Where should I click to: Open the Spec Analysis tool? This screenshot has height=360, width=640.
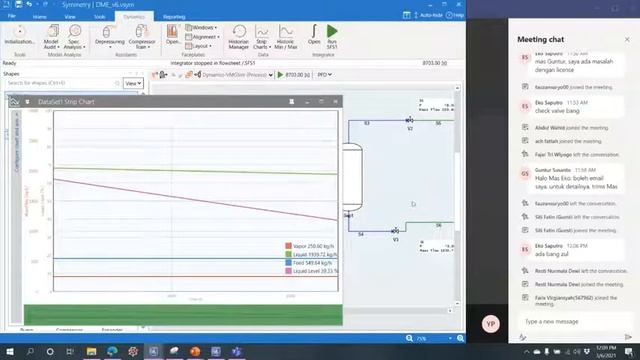click(75, 37)
